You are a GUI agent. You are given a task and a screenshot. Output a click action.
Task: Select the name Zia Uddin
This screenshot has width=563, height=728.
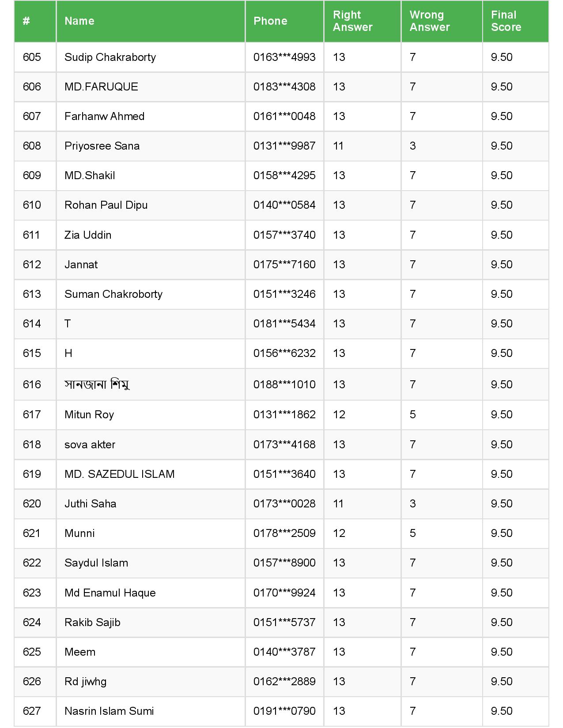click(x=88, y=235)
